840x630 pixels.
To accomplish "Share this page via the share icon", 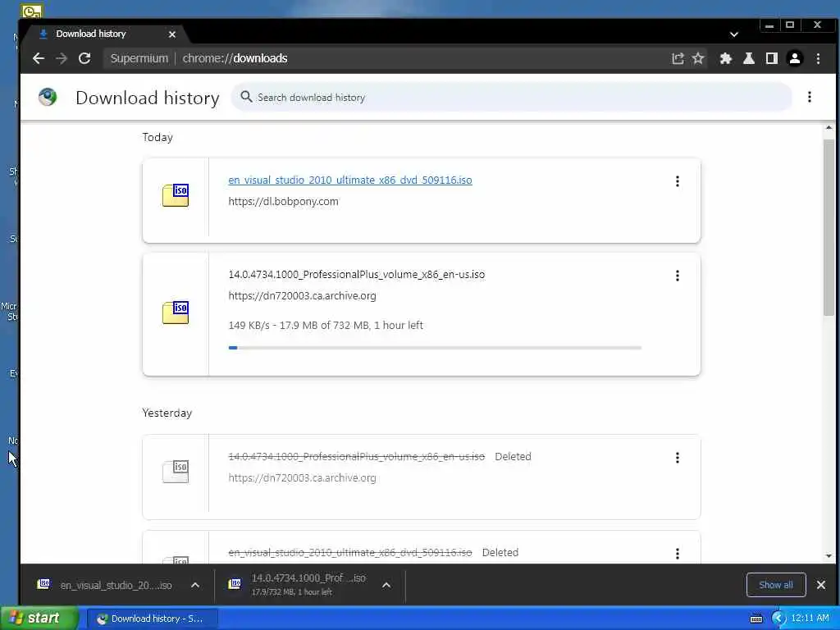I will [x=678, y=58].
